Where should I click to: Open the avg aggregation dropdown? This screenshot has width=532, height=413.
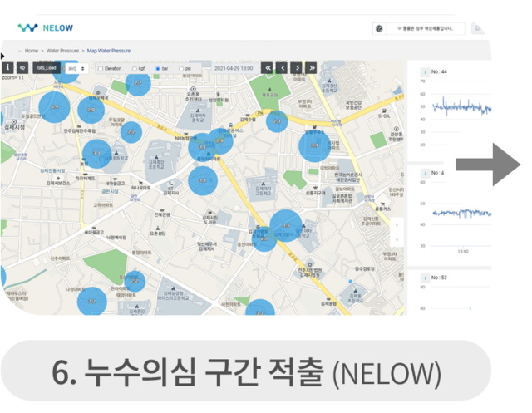[76, 68]
